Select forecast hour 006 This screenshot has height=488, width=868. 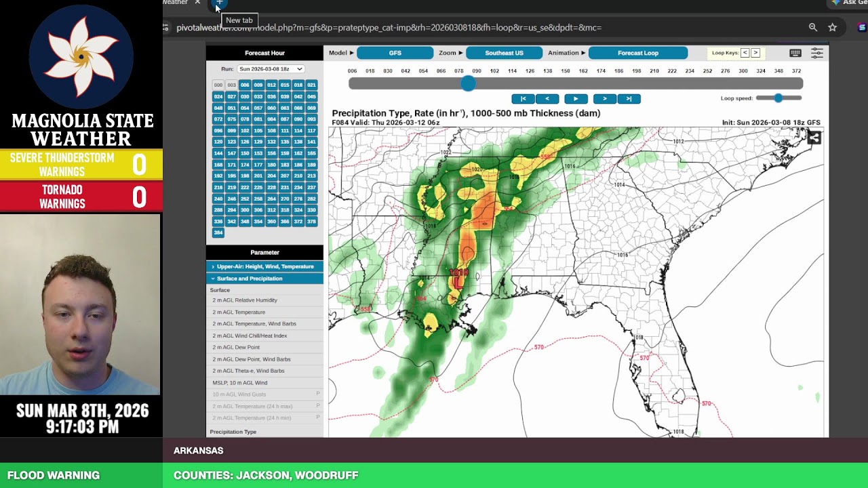tap(245, 85)
